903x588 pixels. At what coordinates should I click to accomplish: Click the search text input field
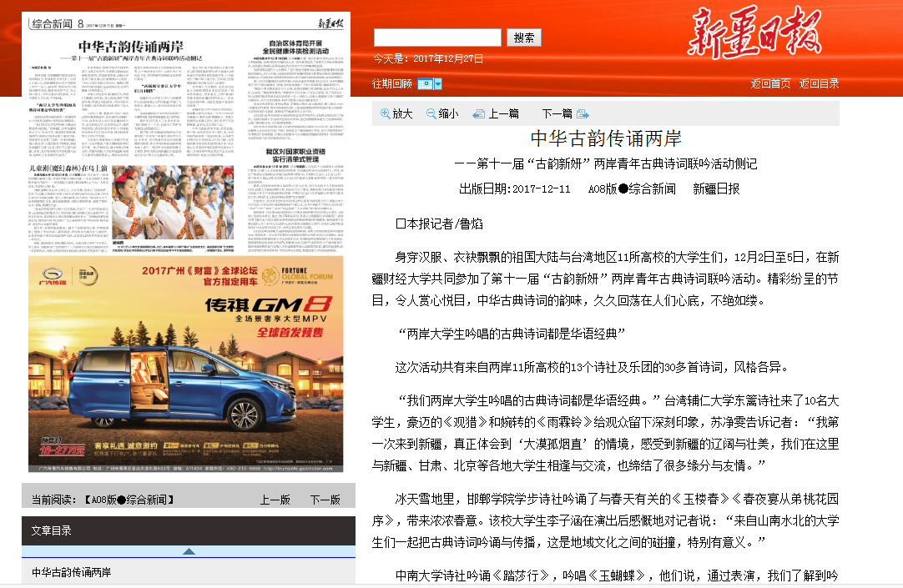coord(437,38)
